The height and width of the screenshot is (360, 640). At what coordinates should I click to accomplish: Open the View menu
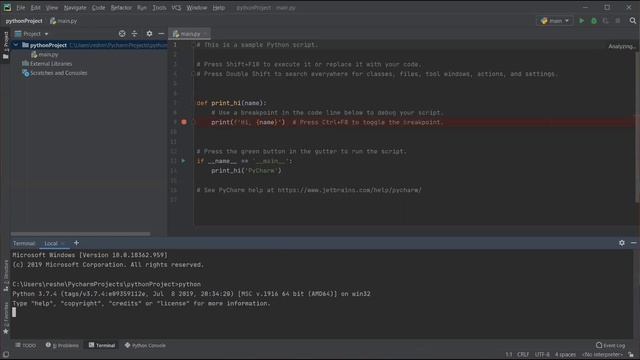(x=52, y=8)
